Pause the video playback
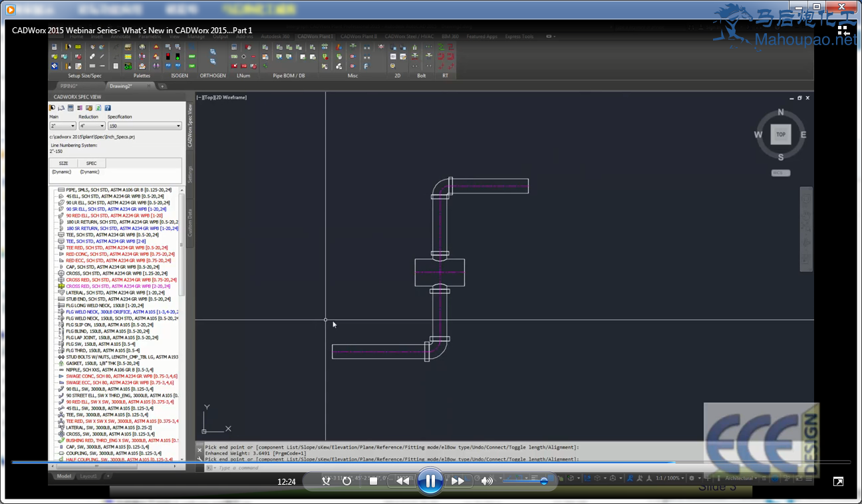 click(430, 481)
